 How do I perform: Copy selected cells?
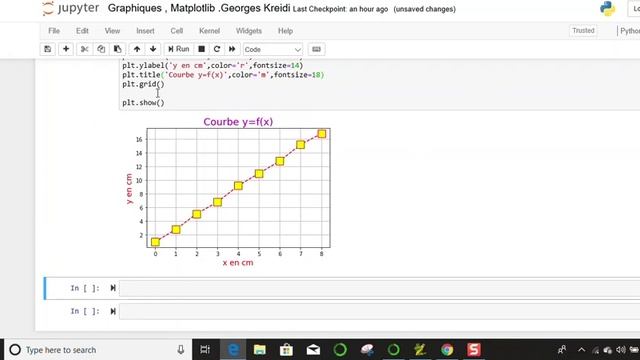point(101,49)
